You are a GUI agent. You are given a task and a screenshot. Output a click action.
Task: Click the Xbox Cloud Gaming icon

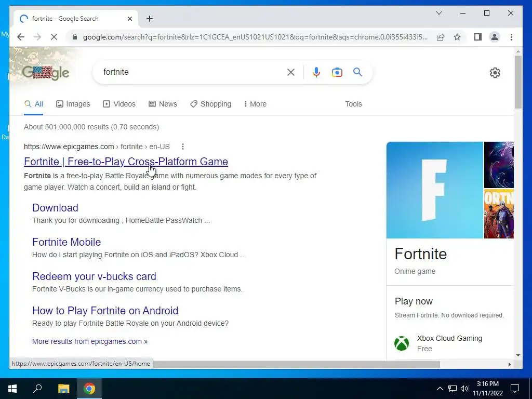[x=402, y=343]
